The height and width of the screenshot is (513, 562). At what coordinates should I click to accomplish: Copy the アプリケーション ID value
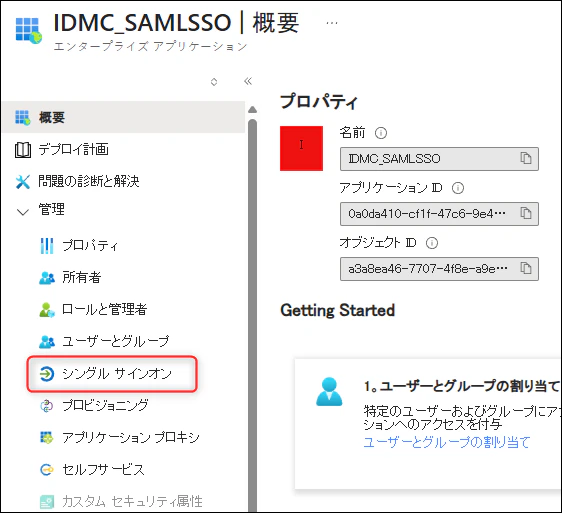click(x=525, y=213)
